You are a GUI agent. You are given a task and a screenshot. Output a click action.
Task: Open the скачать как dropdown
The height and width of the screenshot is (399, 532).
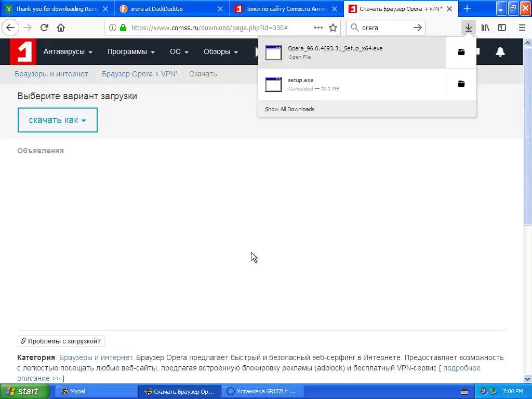point(57,120)
